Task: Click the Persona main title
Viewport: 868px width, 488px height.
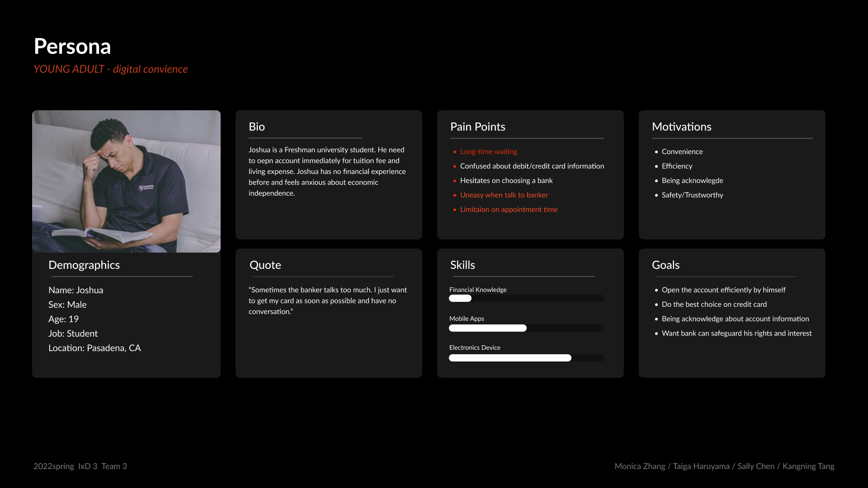Action: click(x=72, y=47)
